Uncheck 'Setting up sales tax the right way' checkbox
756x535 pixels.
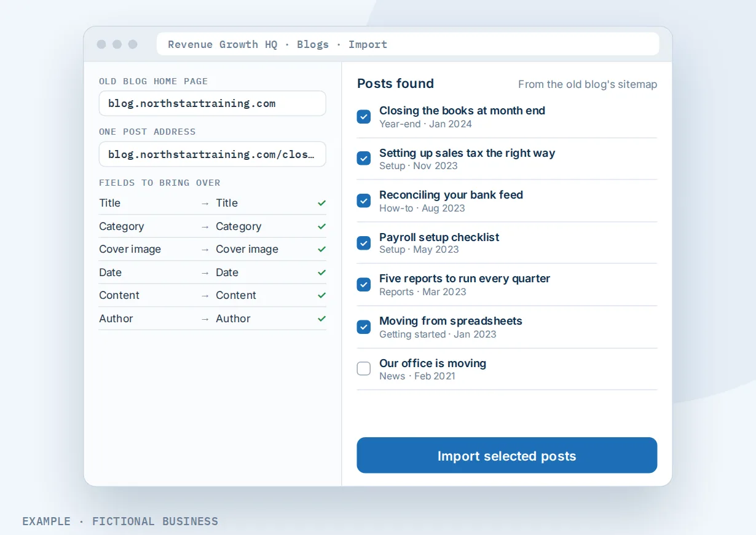364,159
